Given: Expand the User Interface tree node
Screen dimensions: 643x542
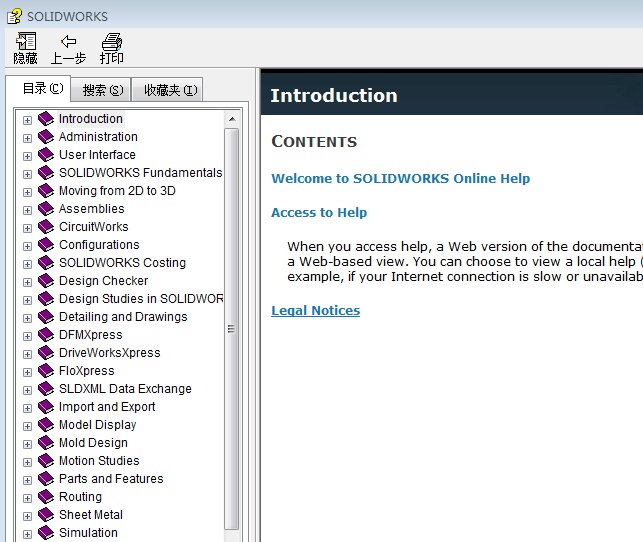Looking at the screenshot, I should (27, 157).
